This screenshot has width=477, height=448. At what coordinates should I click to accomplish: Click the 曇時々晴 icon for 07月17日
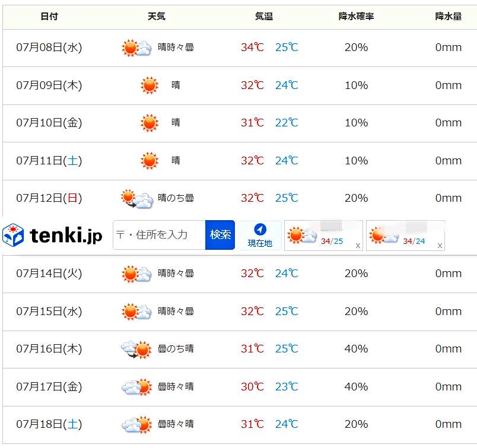coord(136,387)
